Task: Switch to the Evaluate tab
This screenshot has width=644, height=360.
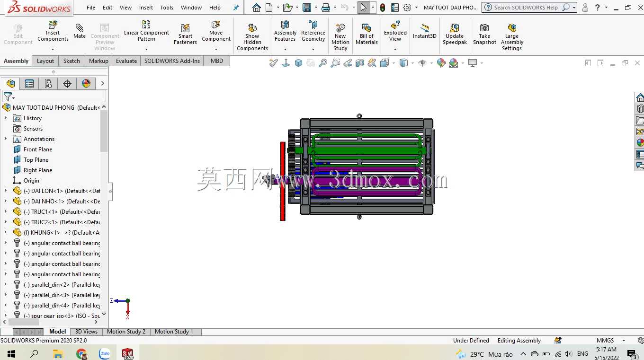Action: click(126, 61)
